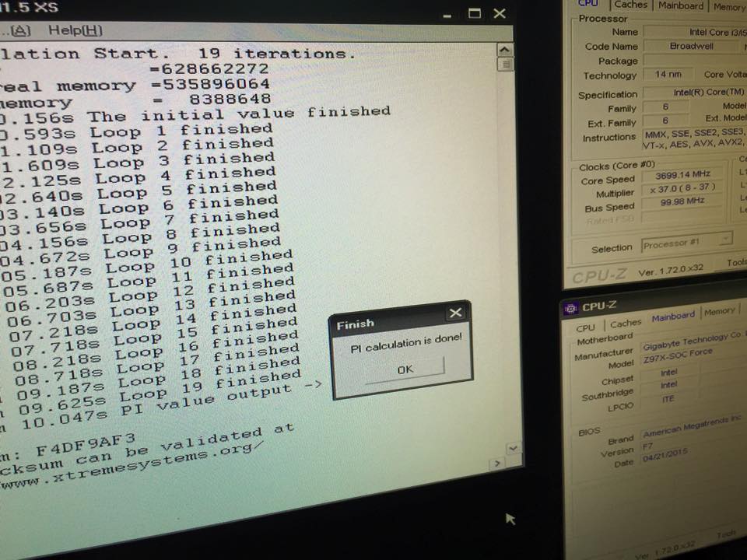Open Memory tab in lower CPU-Z window
Image resolution: width=747 pixels, height=560 pixels.
coord(719,311)
